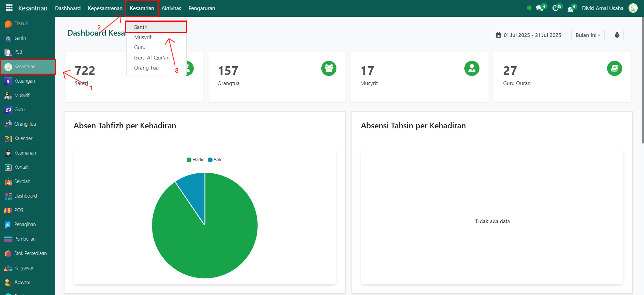Toggle the Sakit legend in pie chart
Image resolution: width=644 pixels, height=295 pixels.
click(x=216, y=160)
